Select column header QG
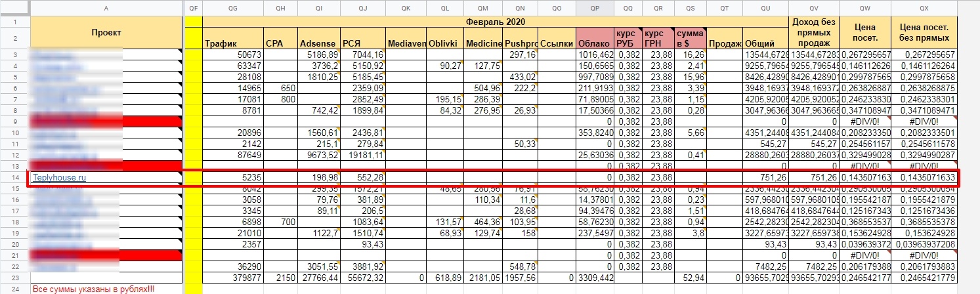Screen dimensions: 980x294 (233, 9)
